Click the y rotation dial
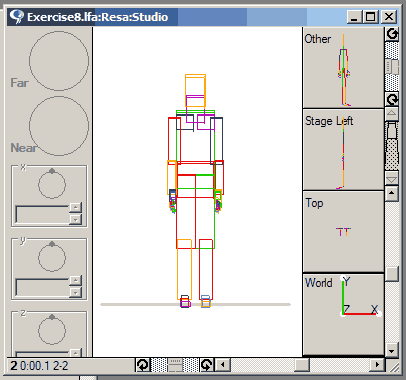Viewport: 406px width, 380px height. tap(52, 257)
